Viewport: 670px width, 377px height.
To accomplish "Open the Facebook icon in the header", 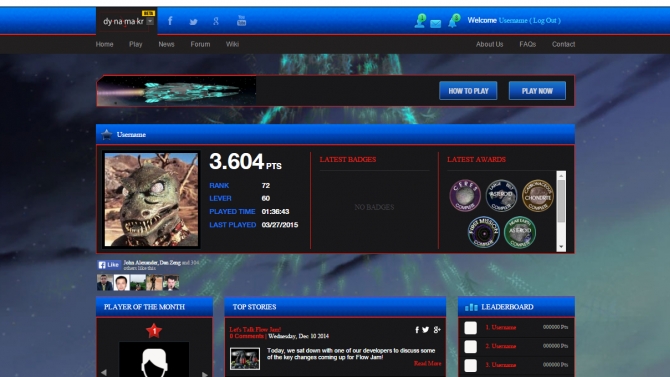I will (170, 21).
